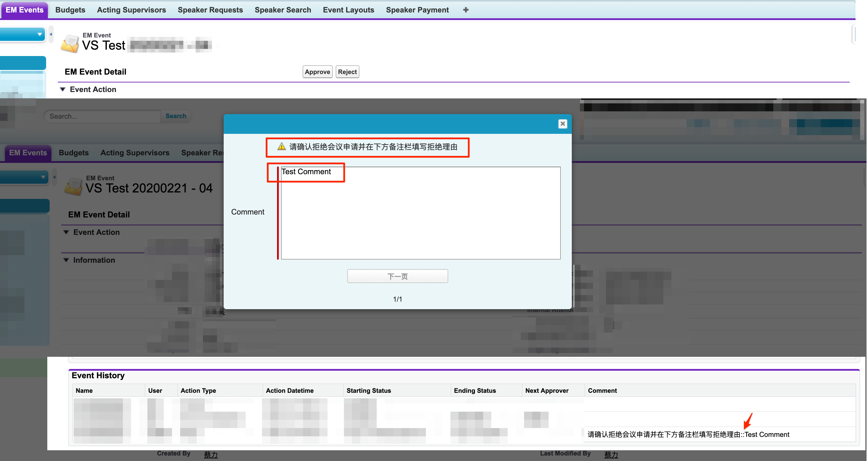Open the Event Layouts tab
Screen dimensions: 868x461
click(x=348, y=10)
